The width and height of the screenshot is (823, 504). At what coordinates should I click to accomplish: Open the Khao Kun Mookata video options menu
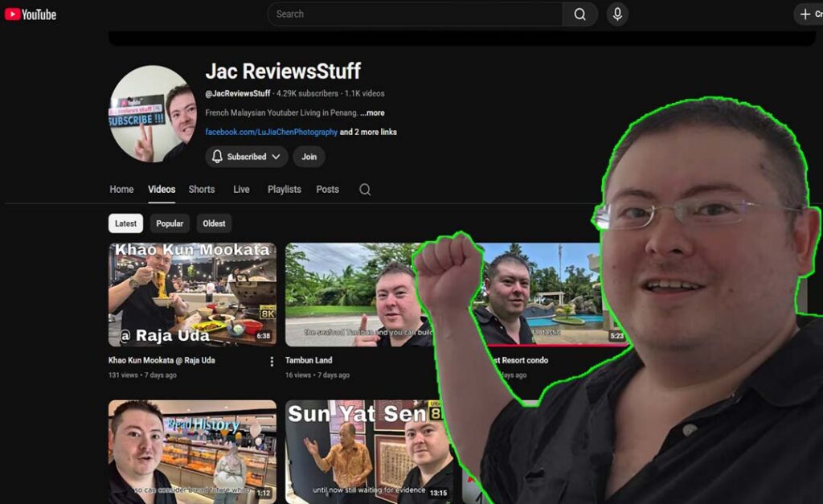pyautogui.click(x=272, y=361)
